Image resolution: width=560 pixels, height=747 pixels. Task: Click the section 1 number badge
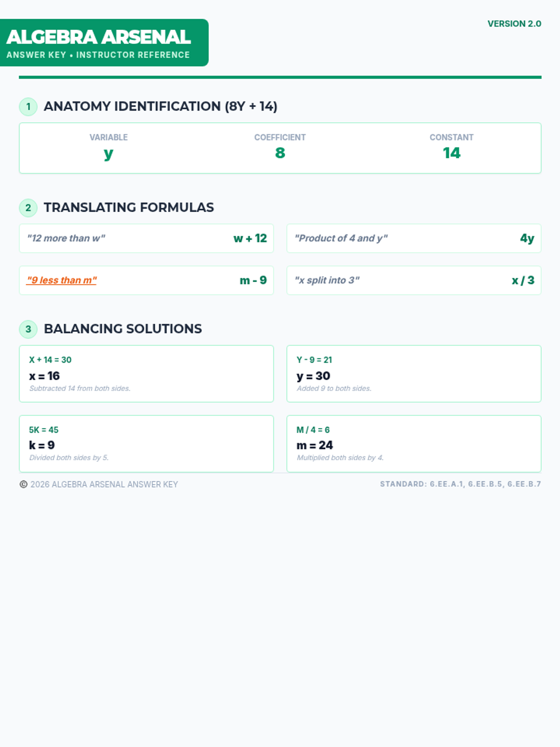coord(28,107)
